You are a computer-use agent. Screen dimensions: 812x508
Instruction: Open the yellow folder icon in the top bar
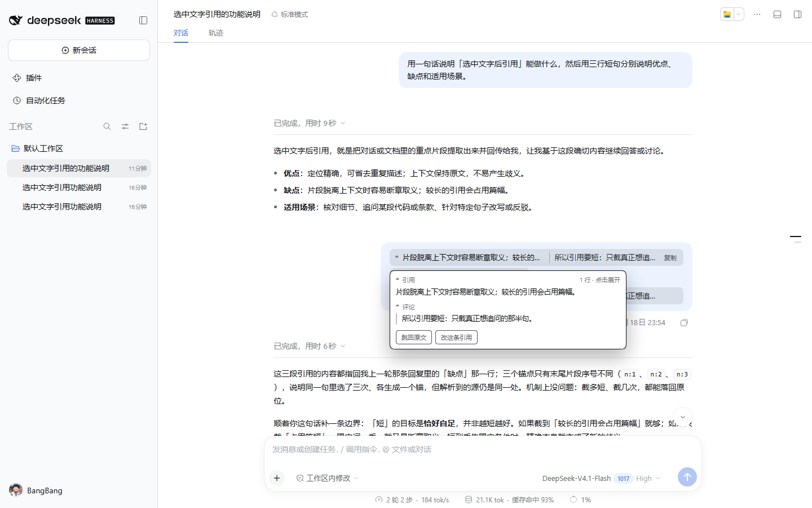click(x=727, y=14)
